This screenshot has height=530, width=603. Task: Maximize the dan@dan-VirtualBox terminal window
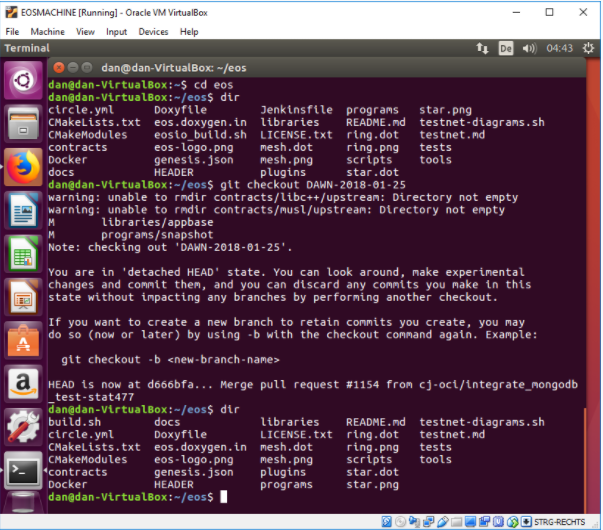click(x=87, y=68)
